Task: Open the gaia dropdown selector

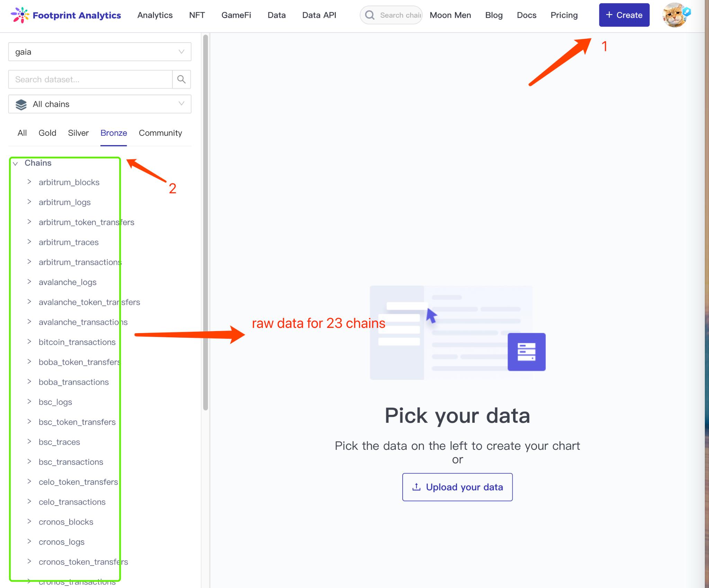Action: pyautogui.click(x=100, y=52)
